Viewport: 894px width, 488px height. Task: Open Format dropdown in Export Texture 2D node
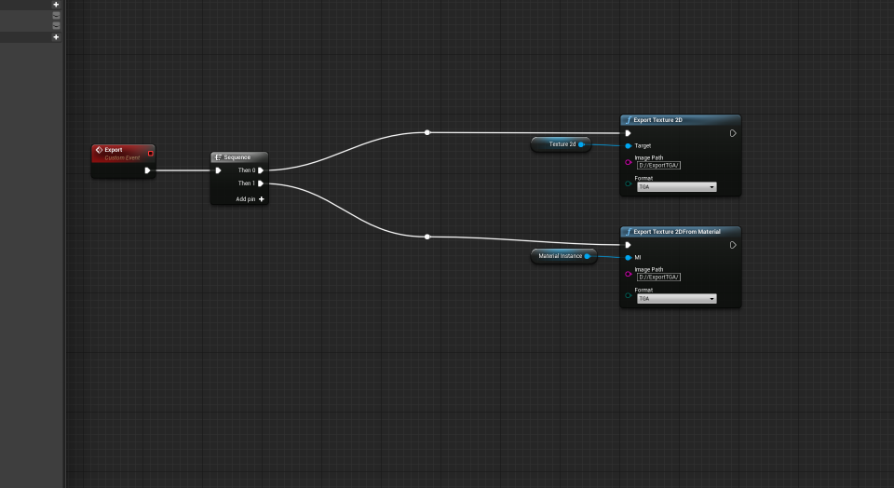(676, 187)
